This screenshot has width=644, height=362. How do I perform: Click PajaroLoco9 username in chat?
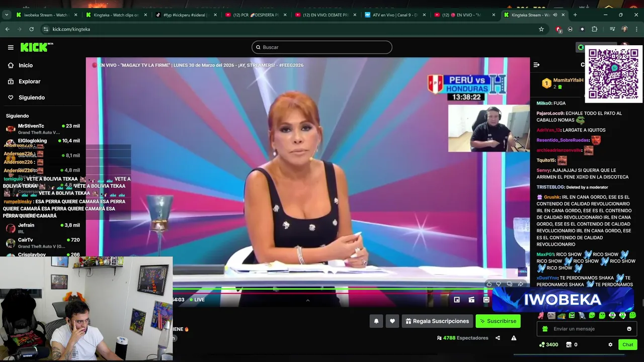pyautogui.click(x=550, y=113)
